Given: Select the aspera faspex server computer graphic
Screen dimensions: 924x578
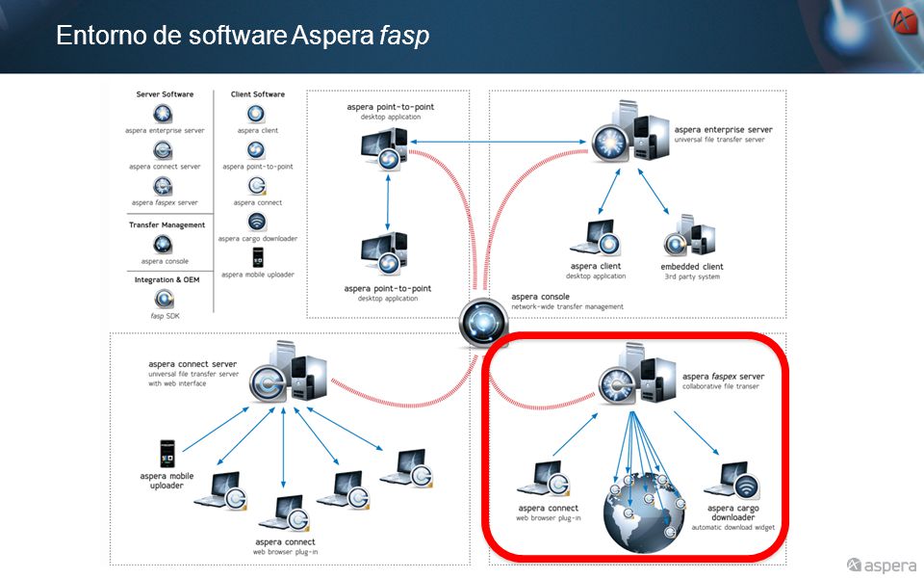Looking at the screenshot, I should (637, 374).
